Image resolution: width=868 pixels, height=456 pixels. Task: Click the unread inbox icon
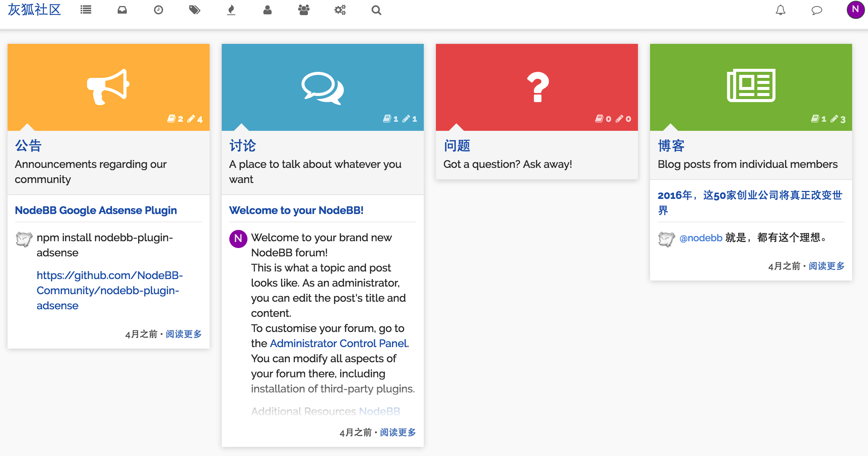click(122, 10)
